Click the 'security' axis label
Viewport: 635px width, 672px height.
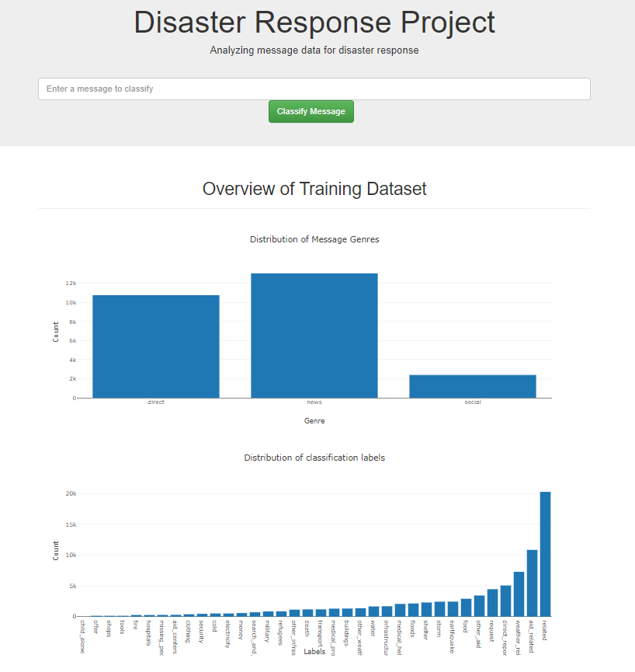point(201,632)
